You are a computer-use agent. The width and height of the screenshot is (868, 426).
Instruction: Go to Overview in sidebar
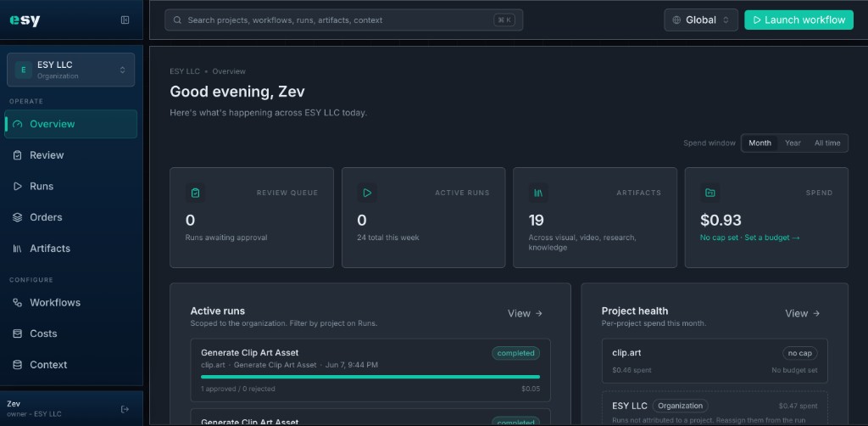(71, 124)
